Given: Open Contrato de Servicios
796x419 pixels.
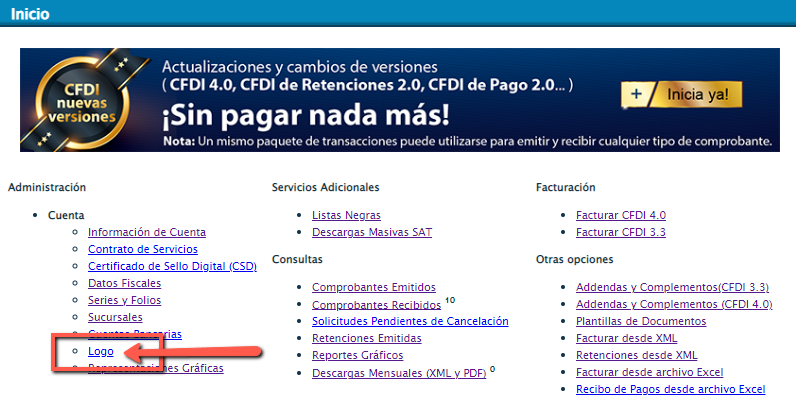Looking at the screenshot, I should 143,249.
